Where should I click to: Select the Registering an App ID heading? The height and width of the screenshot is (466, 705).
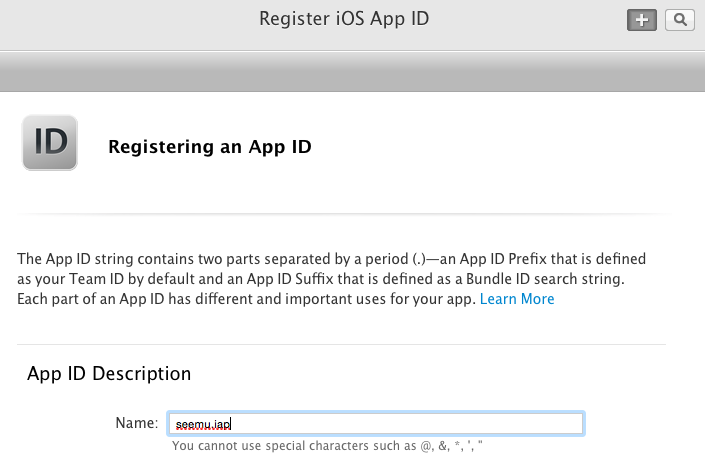tap(210, 147)
